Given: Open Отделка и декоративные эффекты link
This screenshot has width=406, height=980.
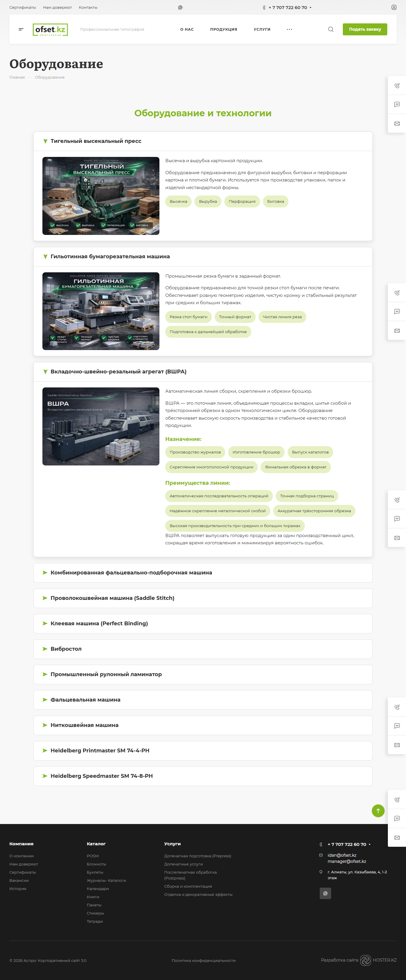Looking at the screenshot, I should [x=198, y=894].
